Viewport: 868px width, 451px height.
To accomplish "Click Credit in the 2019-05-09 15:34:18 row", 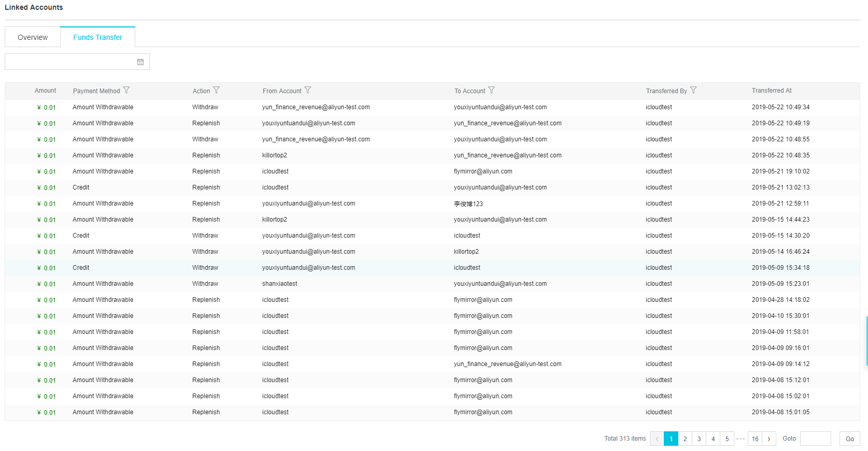I will click(81, 268).
